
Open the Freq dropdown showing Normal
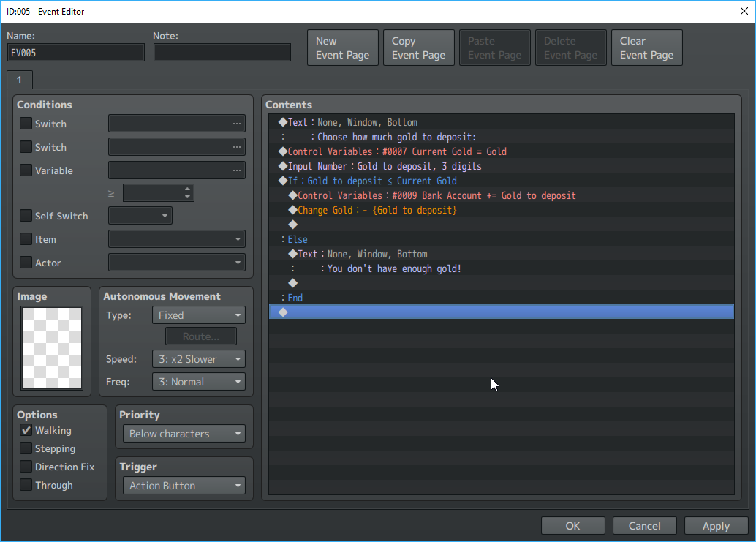click(x=199, y=382)
